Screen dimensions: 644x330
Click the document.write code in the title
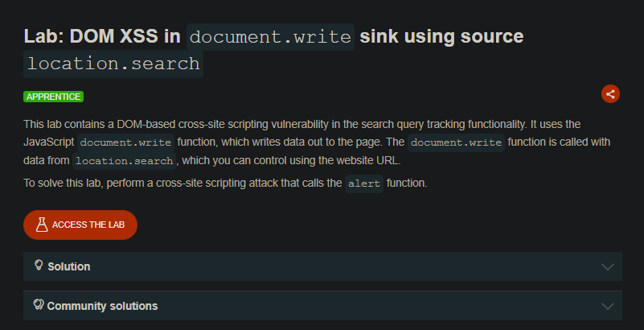pos(270,37)
